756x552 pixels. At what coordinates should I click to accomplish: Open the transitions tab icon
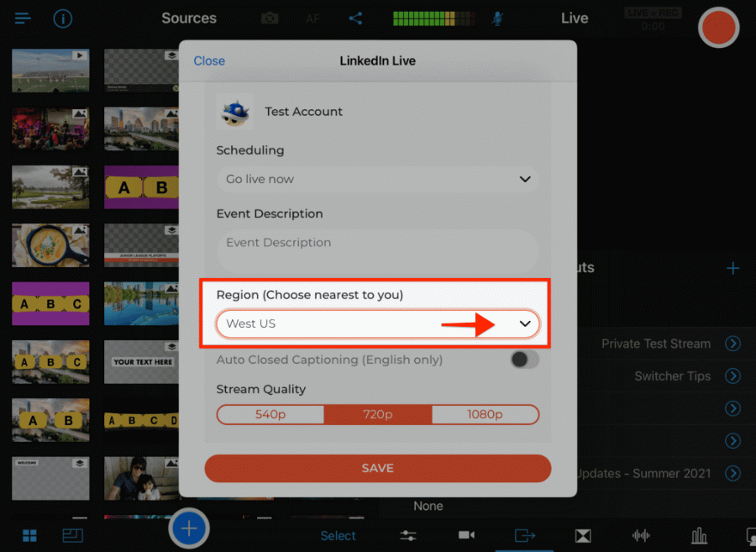tap(583, 535)
